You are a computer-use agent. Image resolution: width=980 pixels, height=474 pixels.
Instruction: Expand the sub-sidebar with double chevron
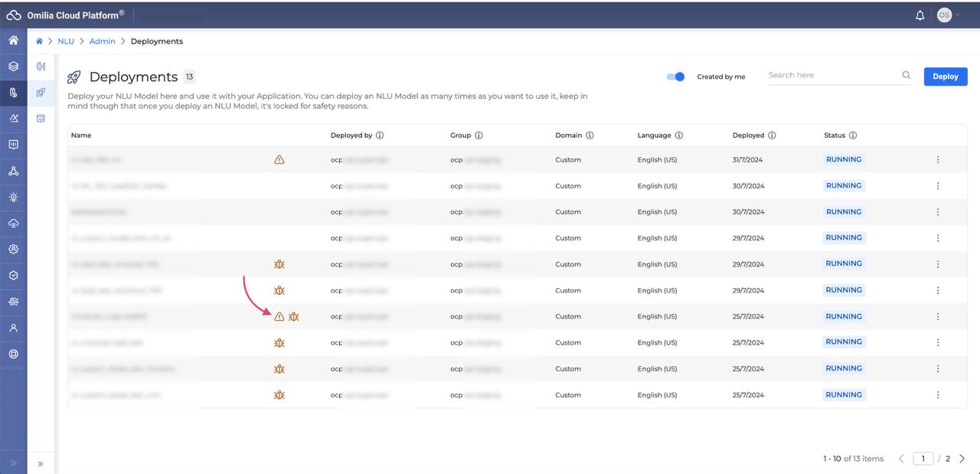[x=41, y=463]
